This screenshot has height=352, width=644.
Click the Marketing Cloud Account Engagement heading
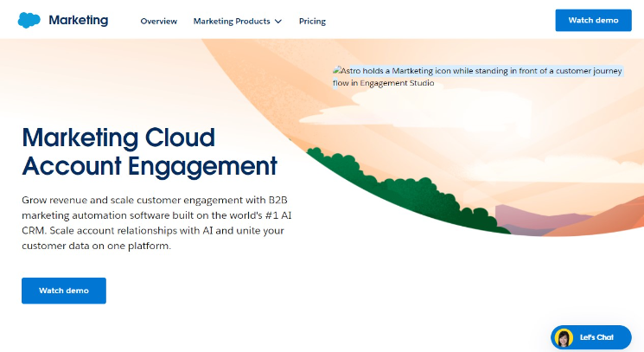pos(150,151)
